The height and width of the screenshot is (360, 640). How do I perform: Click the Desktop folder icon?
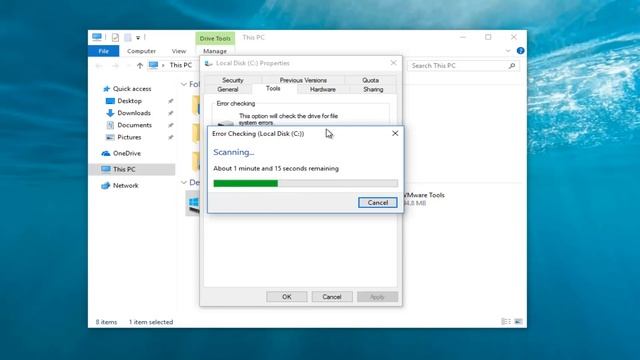[110, 101]
